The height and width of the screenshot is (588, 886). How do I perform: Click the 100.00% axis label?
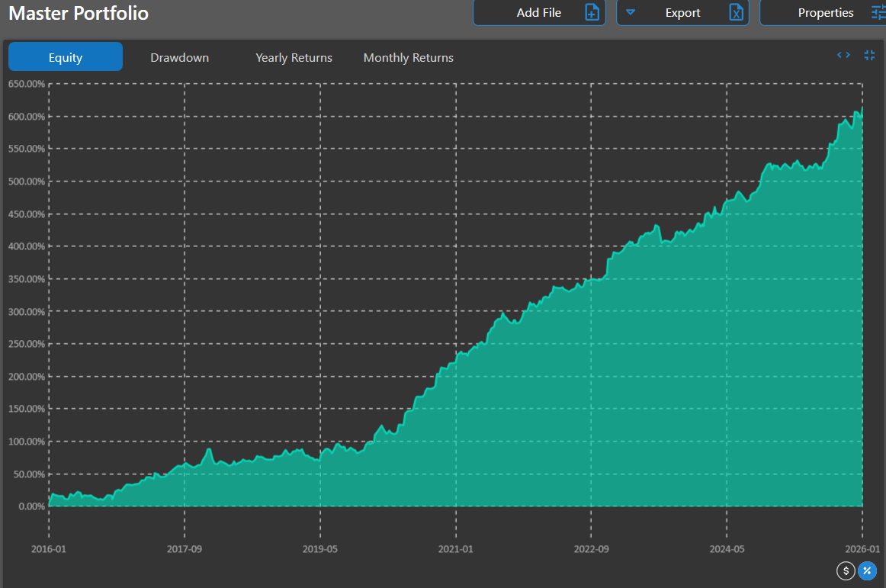pos(27,442)
